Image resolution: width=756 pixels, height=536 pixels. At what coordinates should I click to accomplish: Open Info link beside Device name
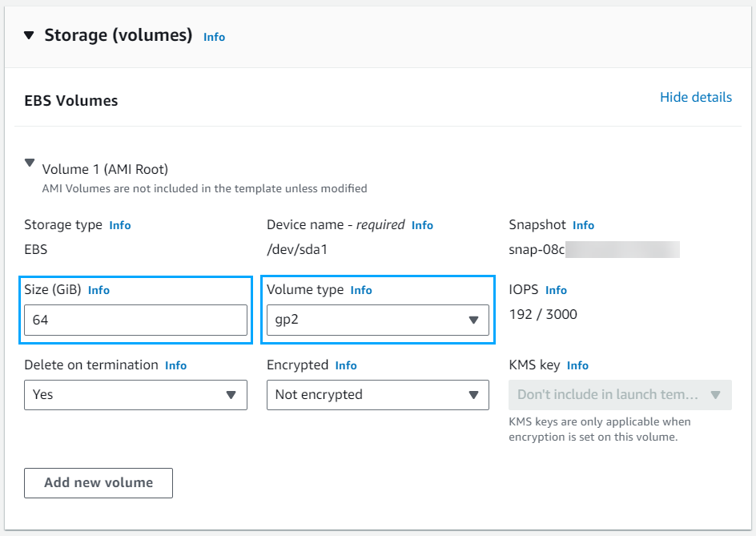(x=422, y=225)
